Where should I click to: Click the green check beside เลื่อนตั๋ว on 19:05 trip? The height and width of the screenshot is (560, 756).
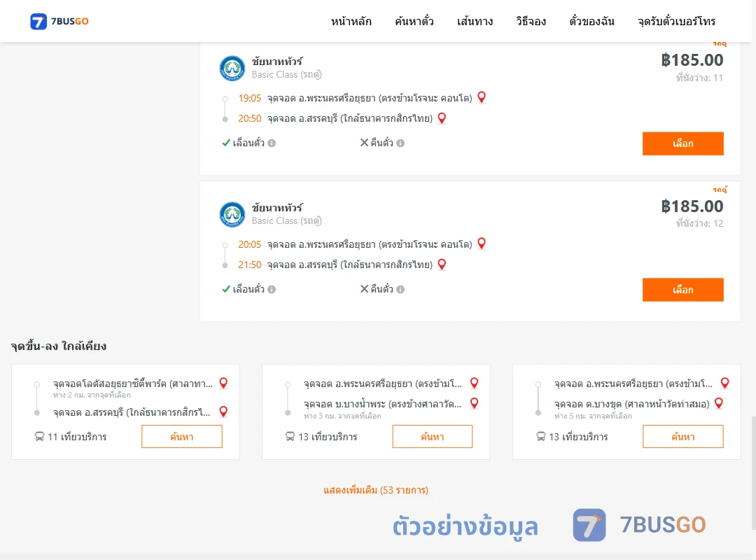[225, 143]
